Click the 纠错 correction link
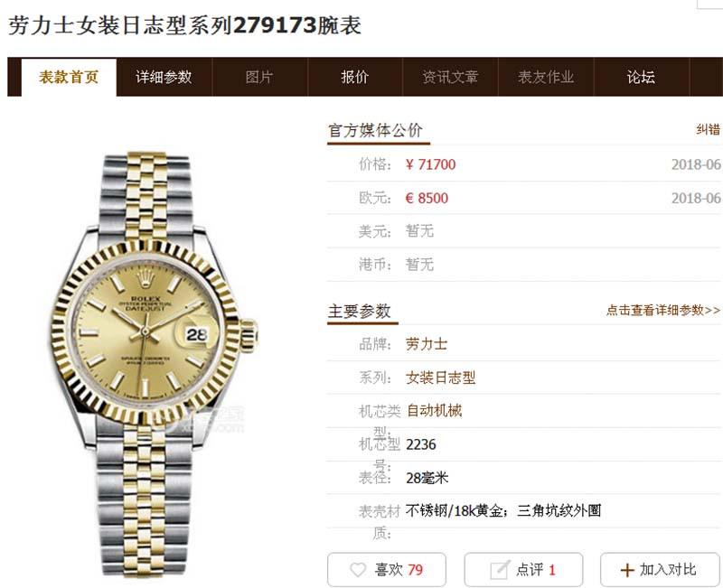This screenshot has width=723, height=588. tap(708, 129)
